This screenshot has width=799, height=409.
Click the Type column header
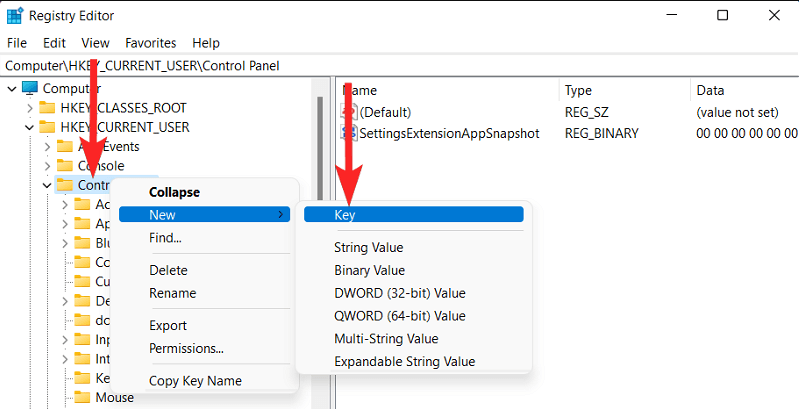pyautogui.click(x=578, y=90)
